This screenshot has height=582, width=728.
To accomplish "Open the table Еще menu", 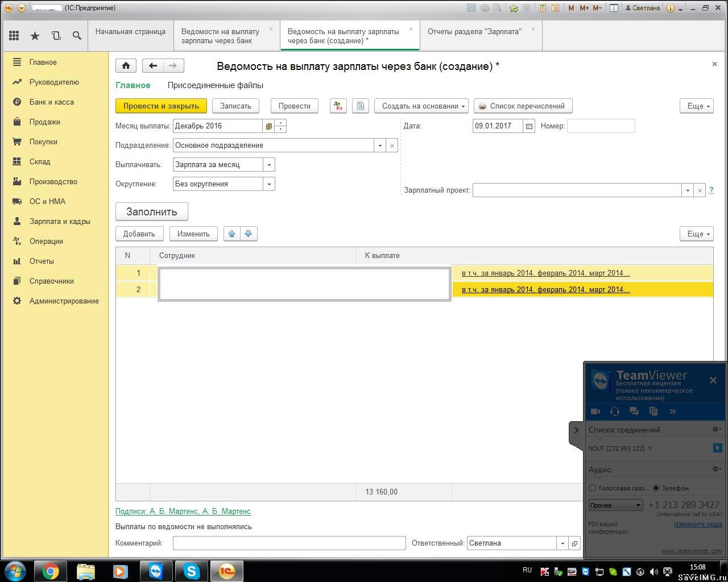I will (697, 234).
